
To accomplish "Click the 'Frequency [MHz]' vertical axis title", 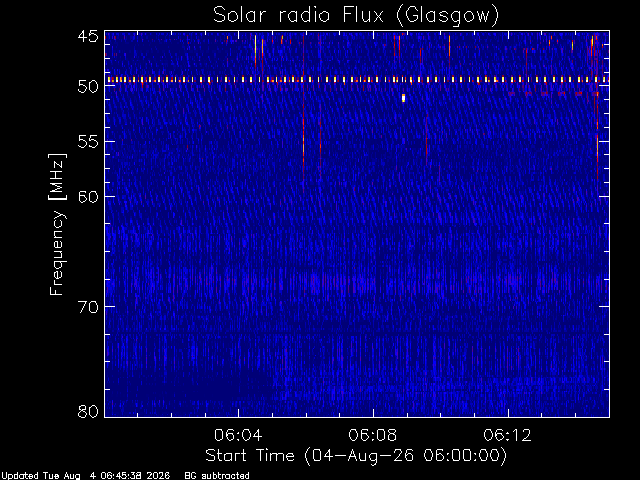I will coord(57,224).
